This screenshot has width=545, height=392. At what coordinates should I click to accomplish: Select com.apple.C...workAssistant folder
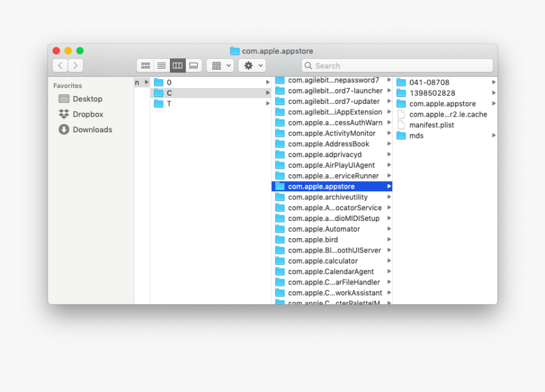click(332, 293)
